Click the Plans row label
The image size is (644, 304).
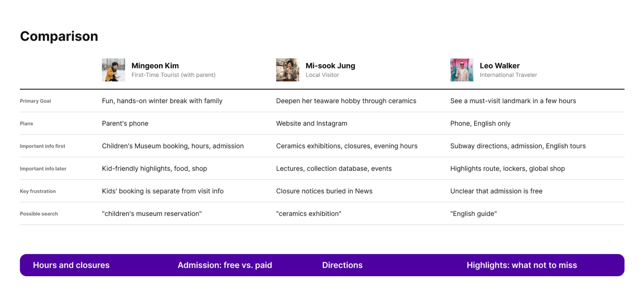click(x=27, y=123)
